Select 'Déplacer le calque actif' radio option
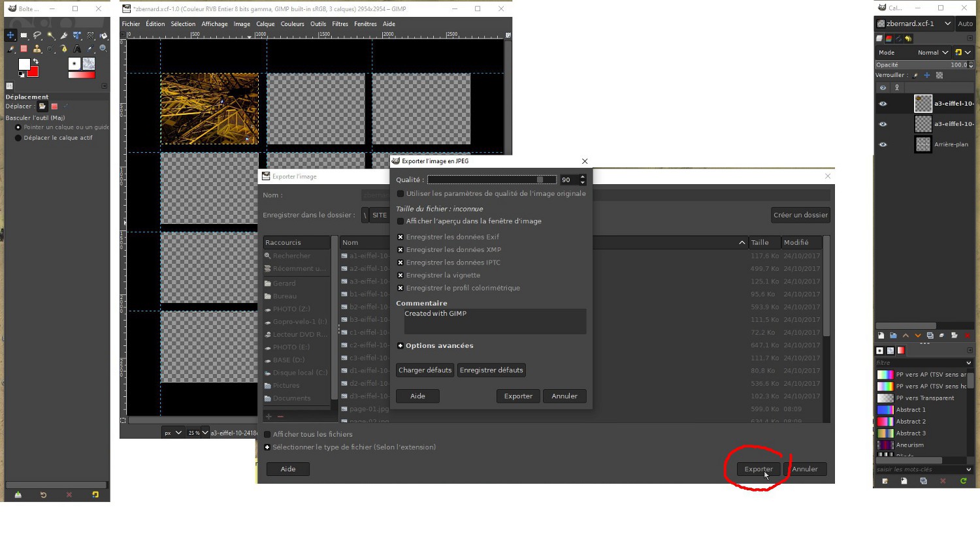The width and height of the screenshot is (980, 551). point(18,138)
